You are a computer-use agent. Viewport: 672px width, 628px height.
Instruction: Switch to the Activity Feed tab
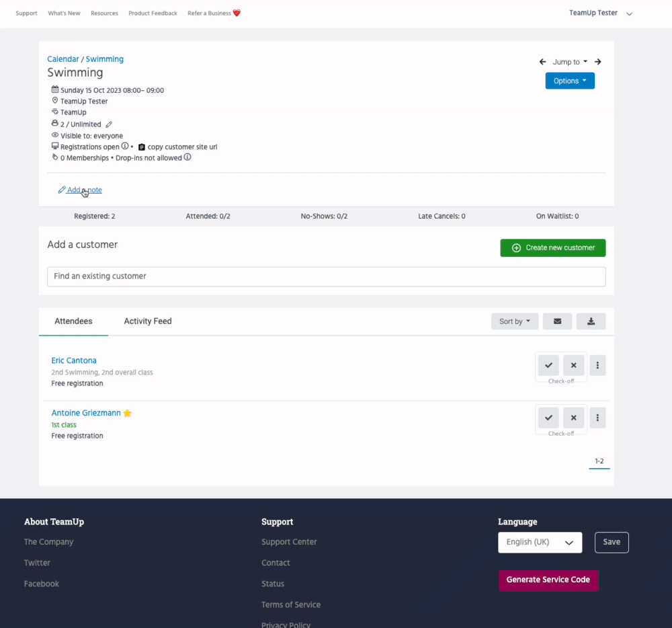click(148, 321)
